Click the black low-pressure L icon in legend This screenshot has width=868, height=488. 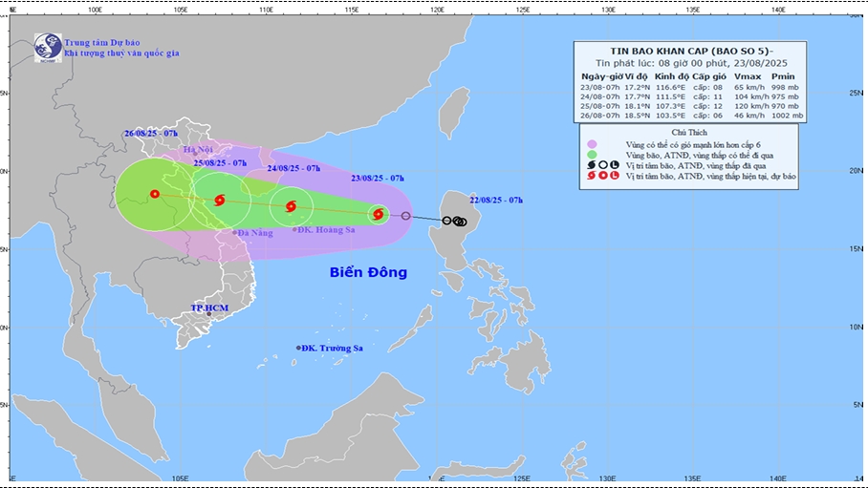[x=613, y=166]
